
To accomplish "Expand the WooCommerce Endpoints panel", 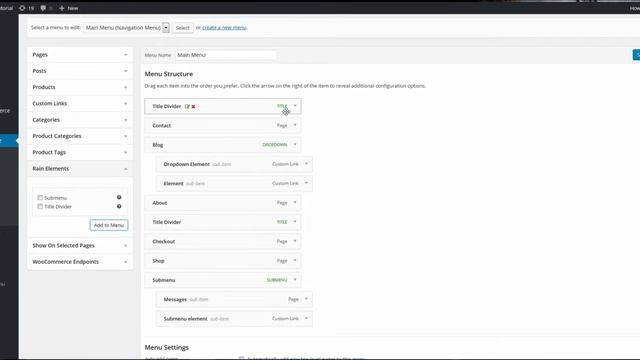I will pos(80,262).
